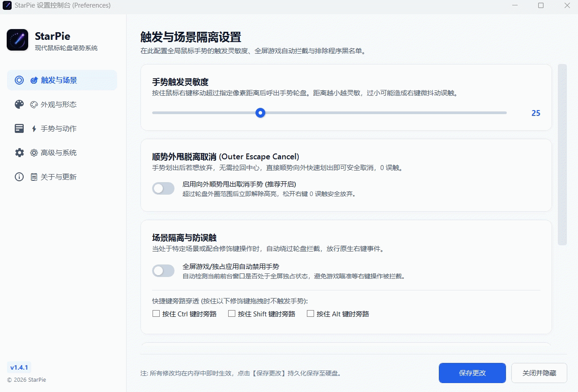Click the app icon in the title bar
Image resolution: width=578 pixels, height=392 pixels.
click(7, 5)
